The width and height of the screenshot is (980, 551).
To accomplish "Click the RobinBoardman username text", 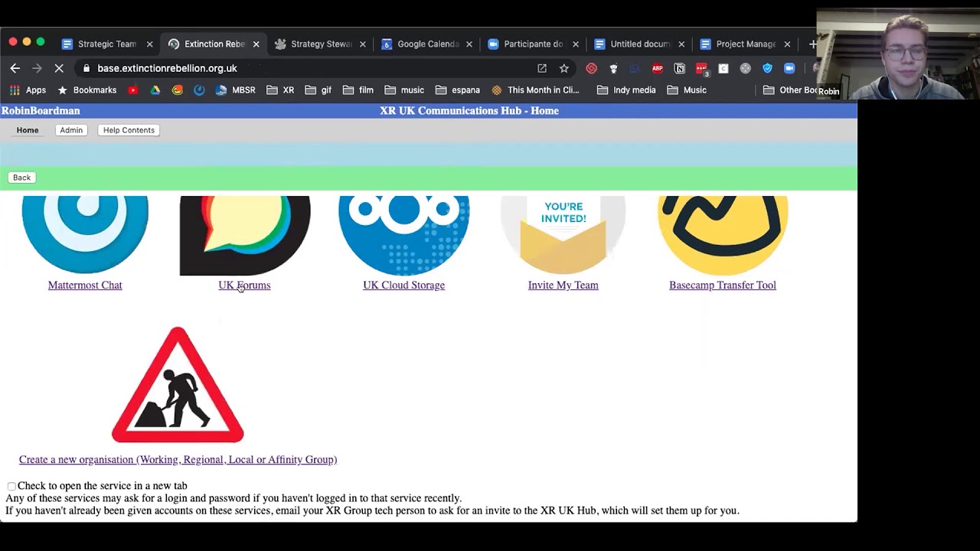I will coord(41,111).
